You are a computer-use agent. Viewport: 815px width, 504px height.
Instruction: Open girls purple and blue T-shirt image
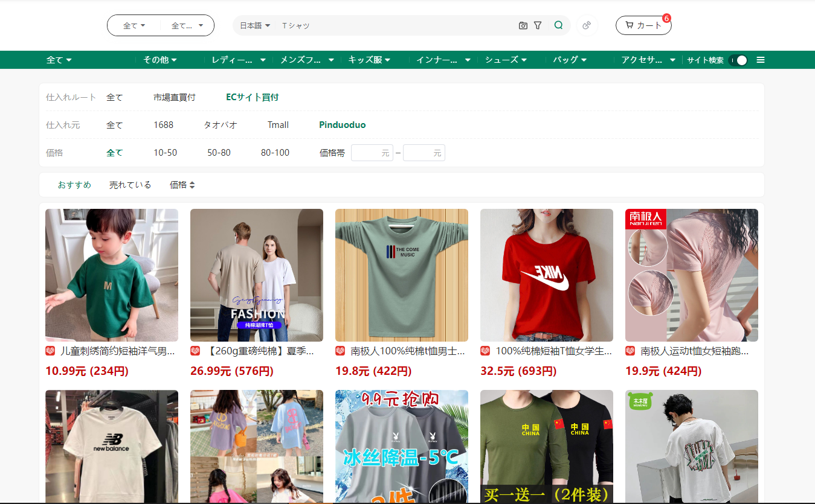point(257,447)
